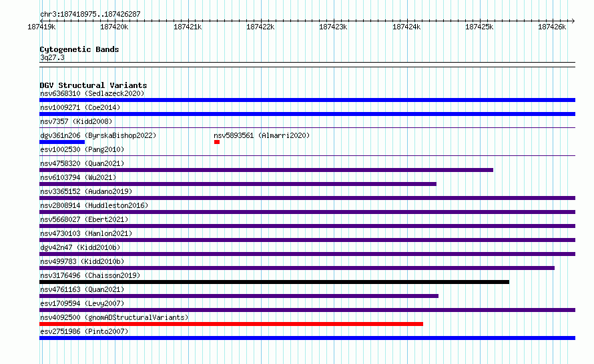Click nsv5893561 (Almarri2020) label

(262, 135)
